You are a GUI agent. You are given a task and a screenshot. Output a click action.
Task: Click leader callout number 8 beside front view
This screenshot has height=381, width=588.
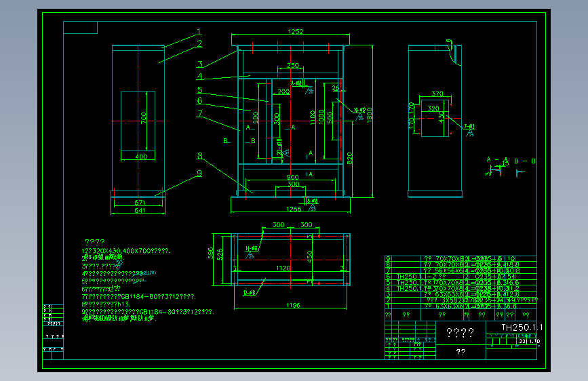(200, 155)
